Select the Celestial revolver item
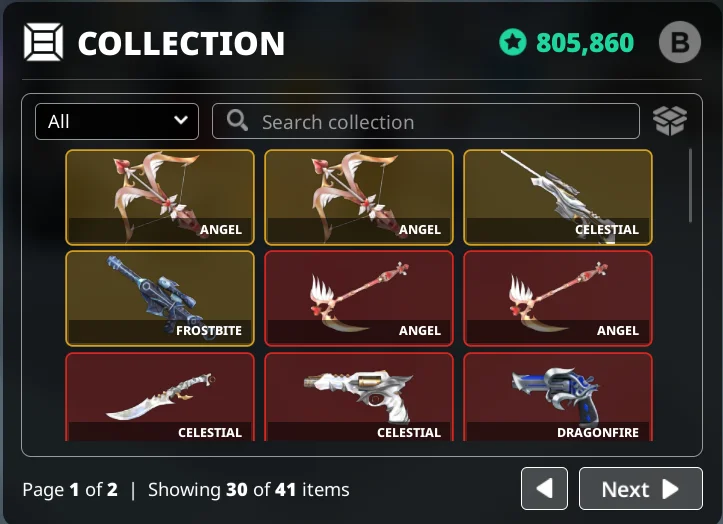This screenshot has width=723, height=524. click(x=359, y=397)
